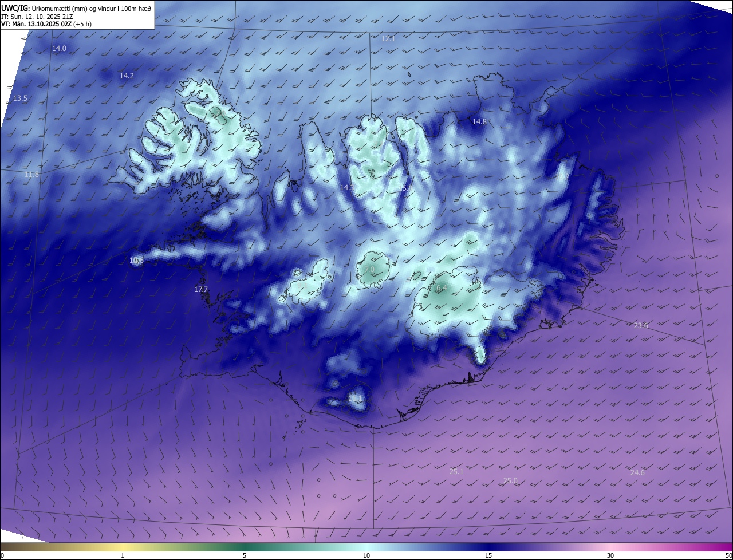Select the glacier value 6.4
Image resolution: width=733 pixels, height=560 pixels.
pyautogui.click(x=442, y=288)
